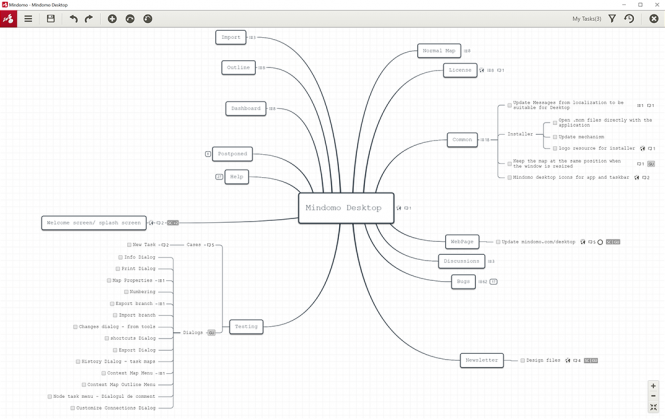Click 'Node task menu - Dialogul de comment' text
Image resolution: width=665 pixels, height=419 pixels.
pyautogui.click(x=104, y=397)
